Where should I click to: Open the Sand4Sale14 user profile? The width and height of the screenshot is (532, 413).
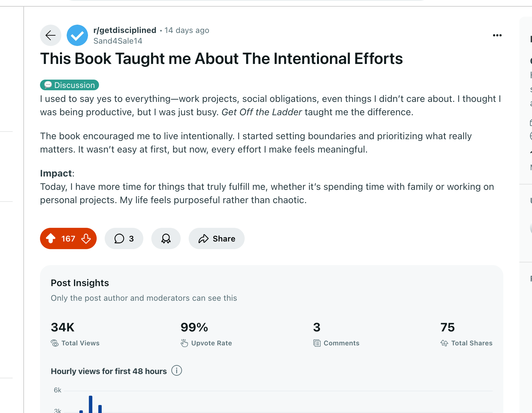click(x=118, y=41)
